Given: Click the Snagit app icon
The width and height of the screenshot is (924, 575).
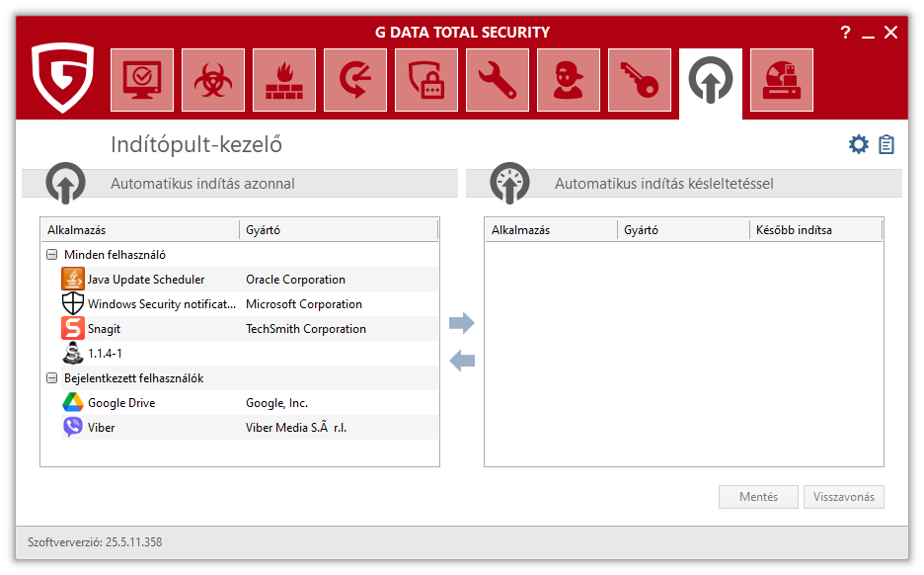Looking at the screenshot, I should pos(72,328).
